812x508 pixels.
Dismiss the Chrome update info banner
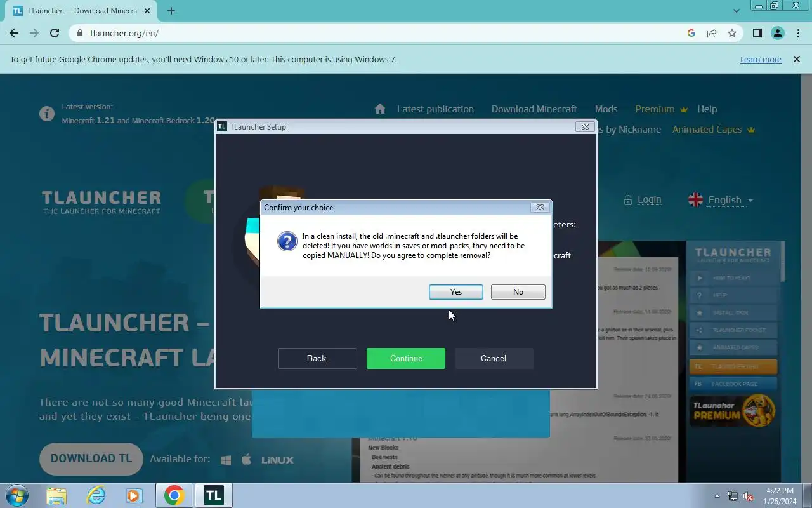pos(796,59)
